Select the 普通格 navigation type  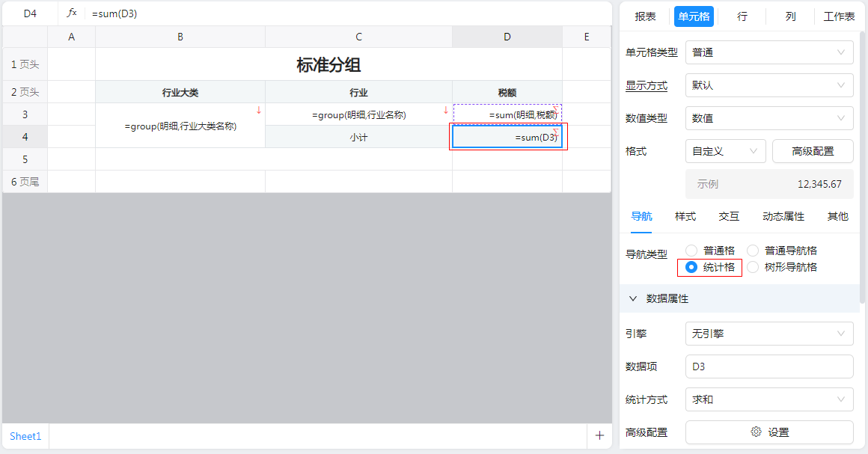(691, 251)
